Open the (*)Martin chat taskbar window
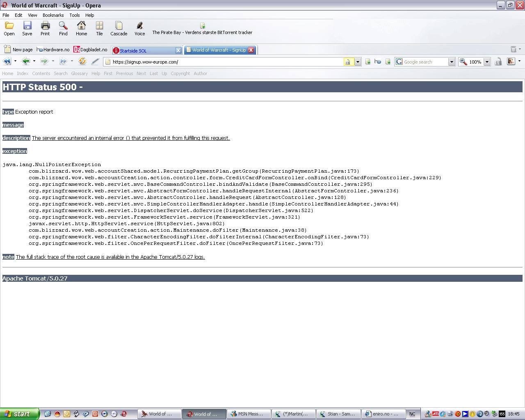 [294, 414]
